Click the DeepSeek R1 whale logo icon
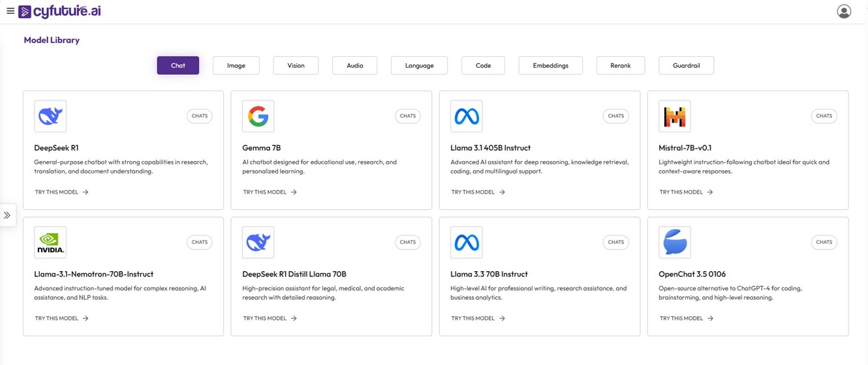The width and height of the screenshot is (868, 365). click(50, 117)
